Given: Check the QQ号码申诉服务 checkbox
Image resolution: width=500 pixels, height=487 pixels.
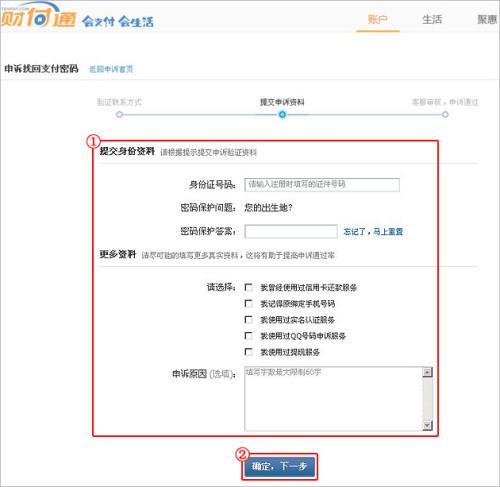Looking at the screenshot, I should [248, 336].
